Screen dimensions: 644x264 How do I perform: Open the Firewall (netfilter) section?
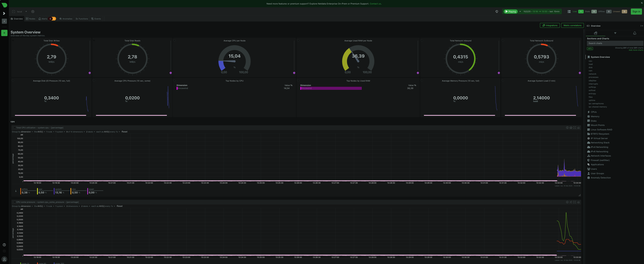[x=600, y=160]
